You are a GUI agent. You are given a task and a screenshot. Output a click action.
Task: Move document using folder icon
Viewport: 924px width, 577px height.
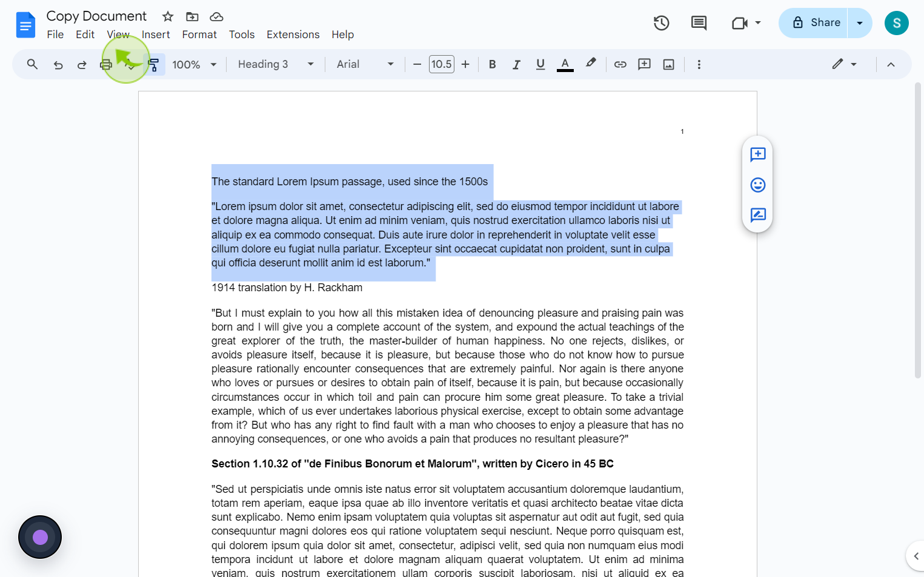[192, 16]
